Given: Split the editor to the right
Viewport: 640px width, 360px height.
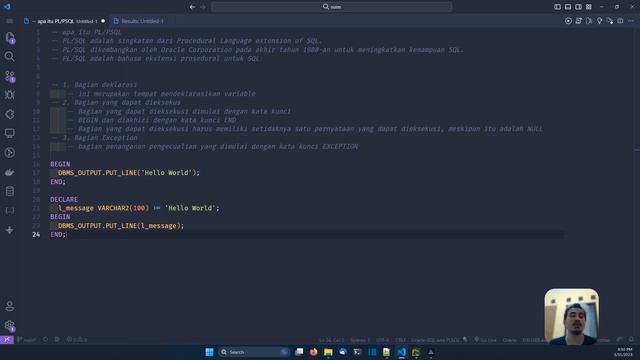Looking at the screenshot, I should pos(620,21).
